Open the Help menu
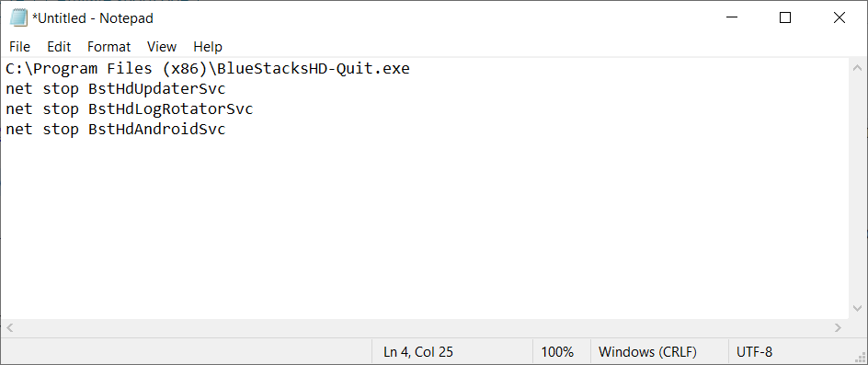Screen dimensions: 868x365 click(x=208, y=47)
